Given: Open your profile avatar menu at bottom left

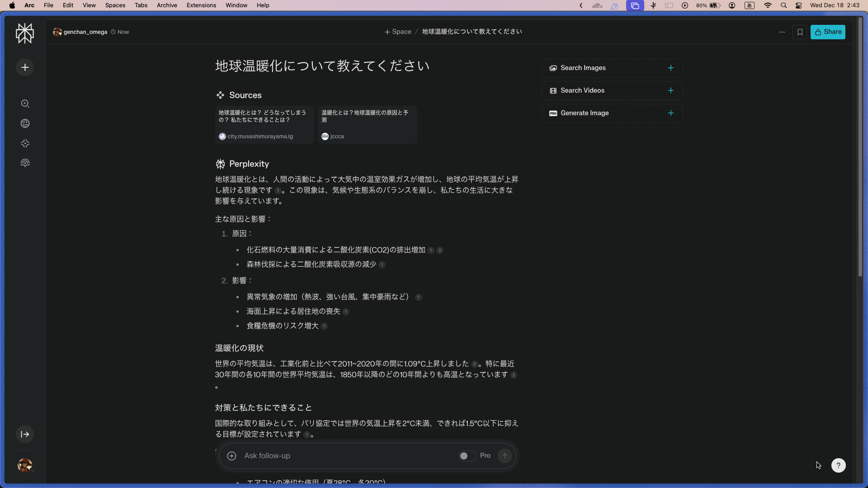Looking at the screenshot, I should tap(25, 465).
